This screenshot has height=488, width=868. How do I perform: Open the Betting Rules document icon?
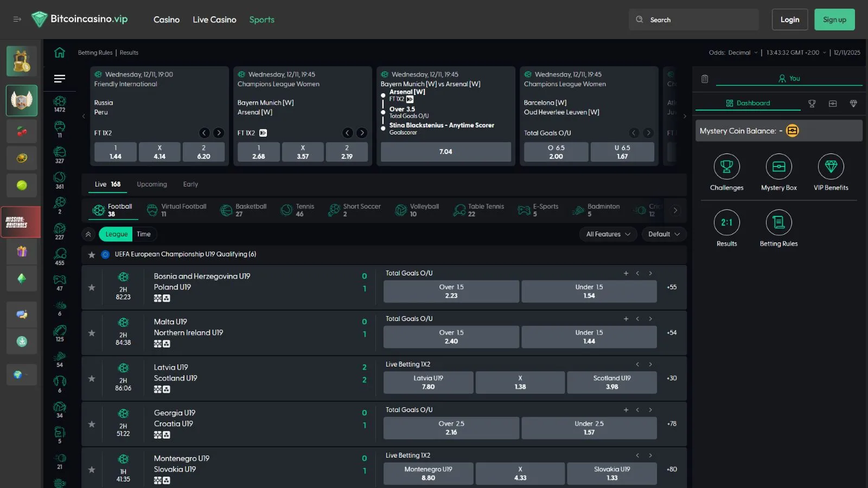[778, 222]
